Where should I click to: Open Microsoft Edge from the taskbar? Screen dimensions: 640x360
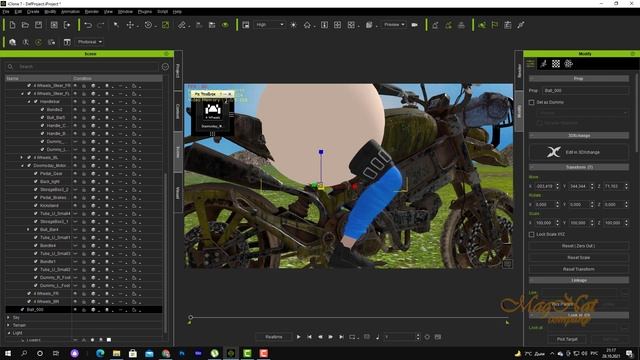pos(100,353)
